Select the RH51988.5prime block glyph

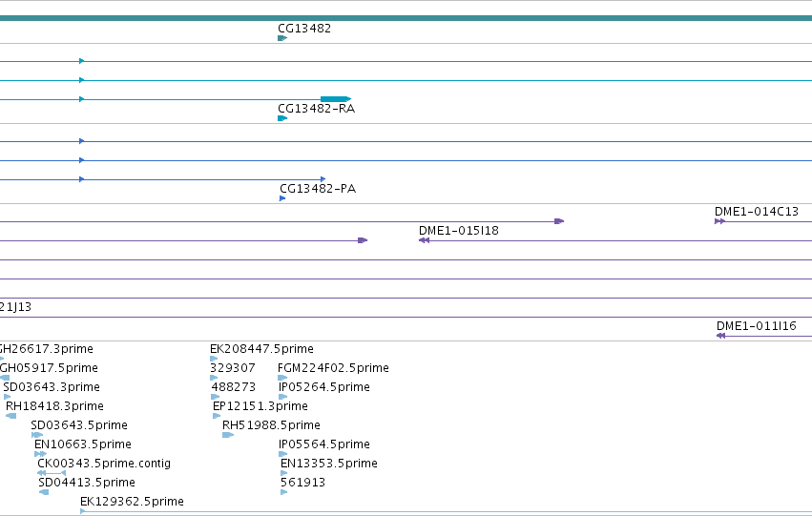coord(228,435)
